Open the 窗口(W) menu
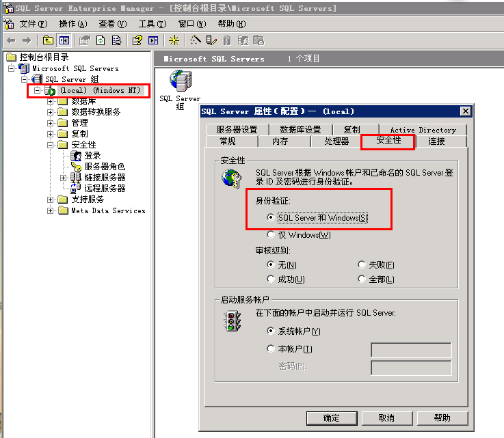 [x=192, y=24]
